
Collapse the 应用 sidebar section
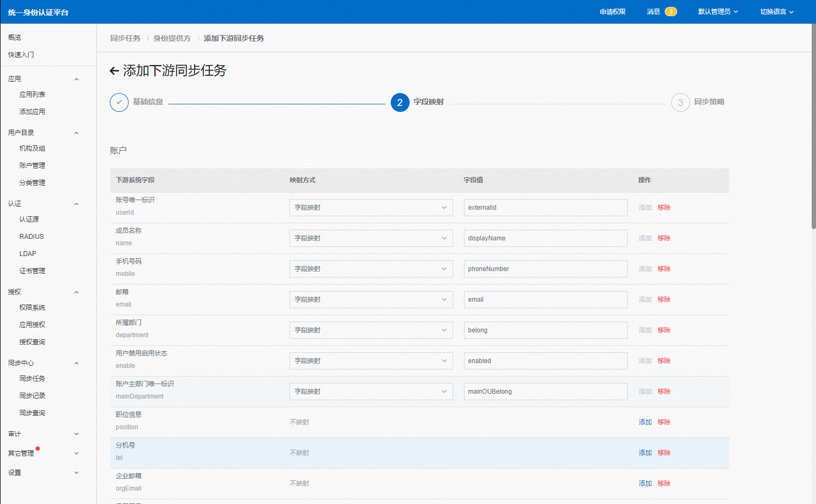pos(76,79)
